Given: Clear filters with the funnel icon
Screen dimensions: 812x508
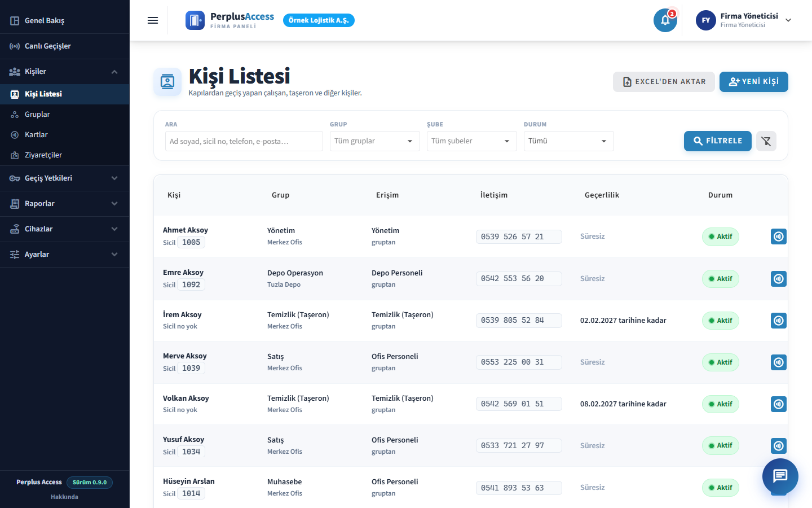Looking at the screenshot, I should tap(766, 141).
